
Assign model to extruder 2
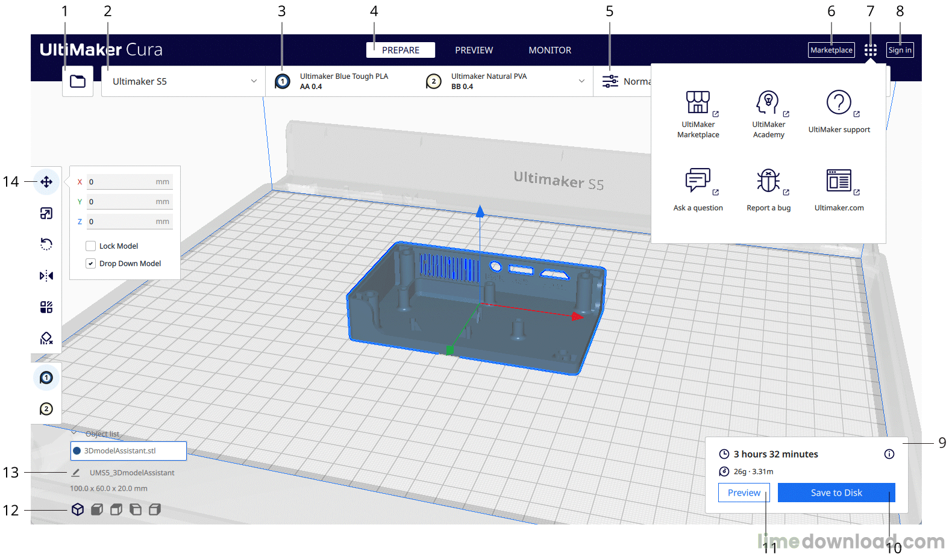[x=46, y=409]
